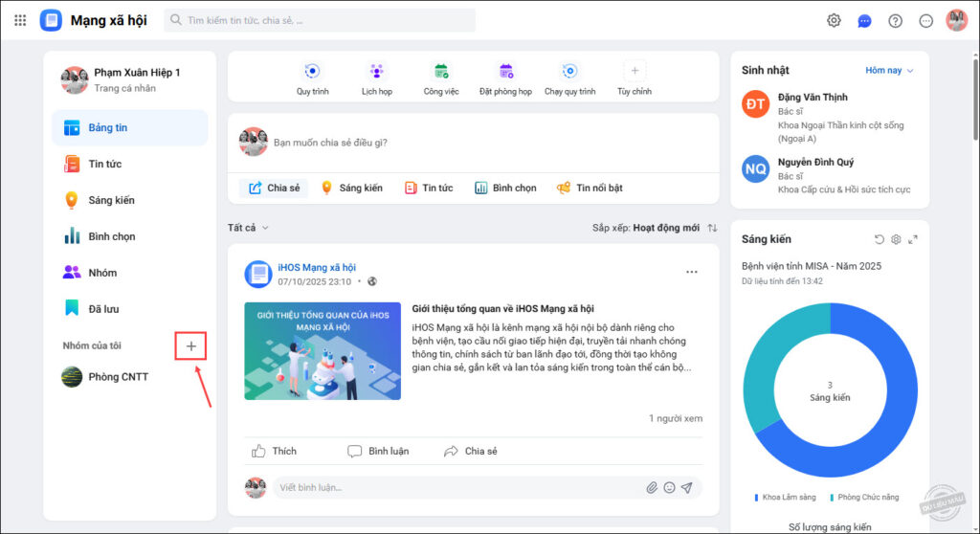Image resolution: width=980 pixels, height=534 pixels.
Task: Click the globe public visibility icon
Action: click(372, 281)
